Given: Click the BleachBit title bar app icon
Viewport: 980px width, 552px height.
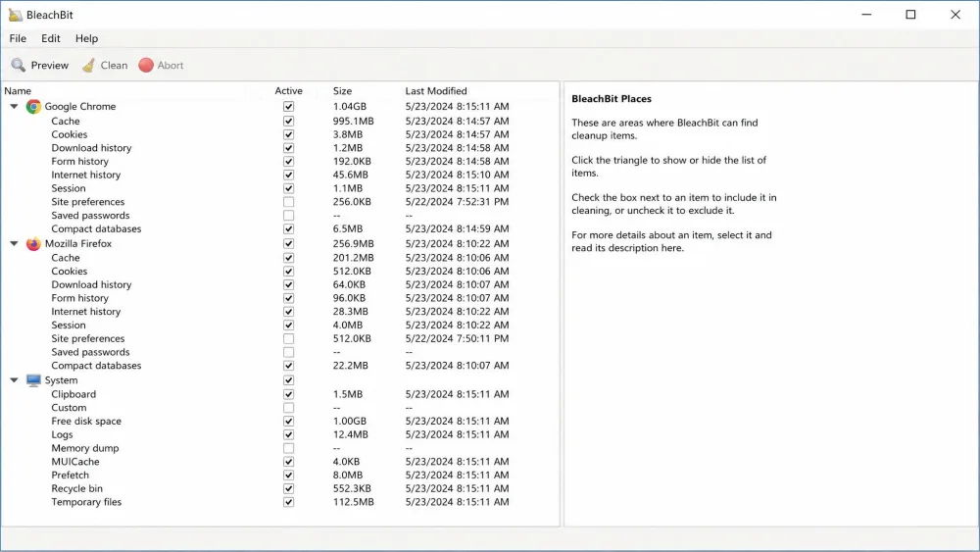Looking at the screenshot, I should tap(15, 15).
